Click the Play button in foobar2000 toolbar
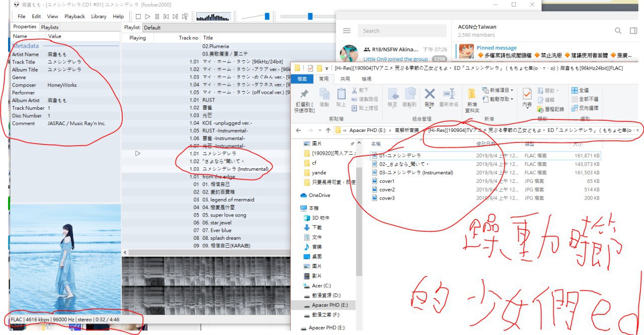Image resolution: width=644 pixels, height=335 pixels. (x=147, y=17)
